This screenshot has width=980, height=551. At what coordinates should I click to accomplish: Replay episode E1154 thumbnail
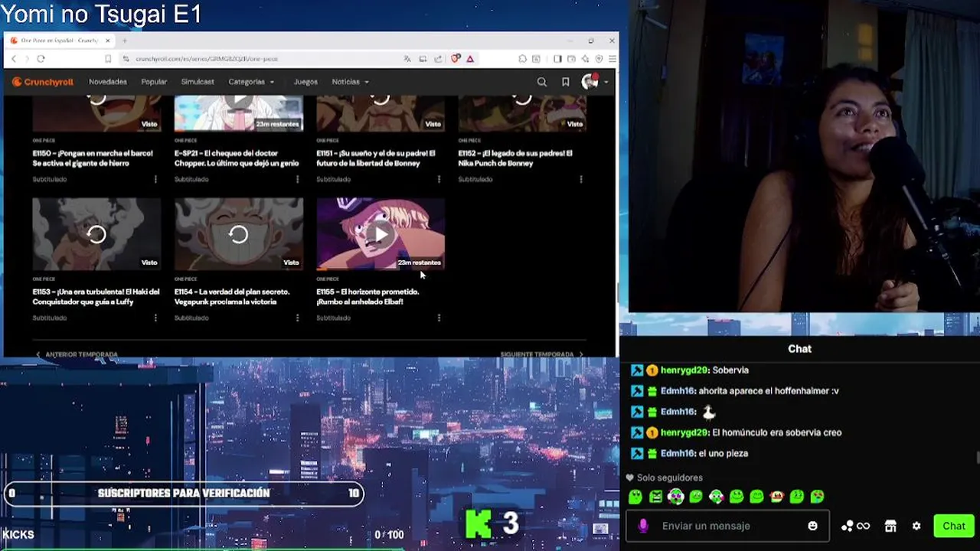click(x=239, y=234)
